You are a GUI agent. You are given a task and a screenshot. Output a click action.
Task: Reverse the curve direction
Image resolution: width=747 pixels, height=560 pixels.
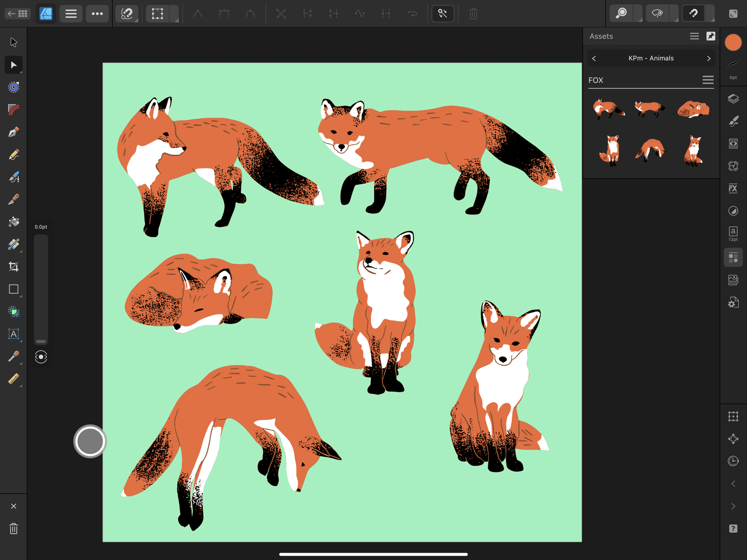(412, 14)
